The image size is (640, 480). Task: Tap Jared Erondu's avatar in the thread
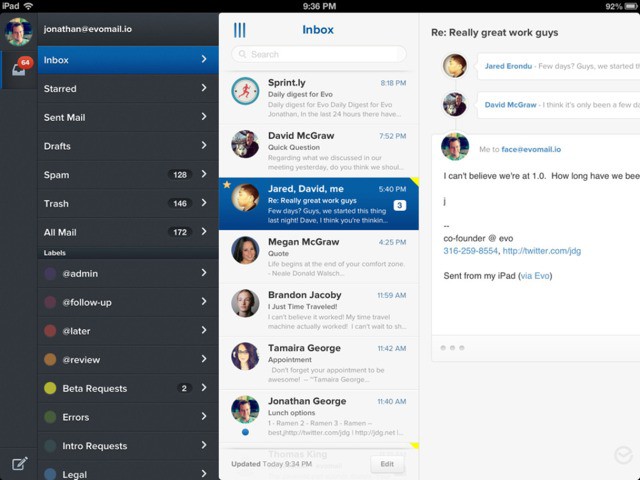click(455, 66)
